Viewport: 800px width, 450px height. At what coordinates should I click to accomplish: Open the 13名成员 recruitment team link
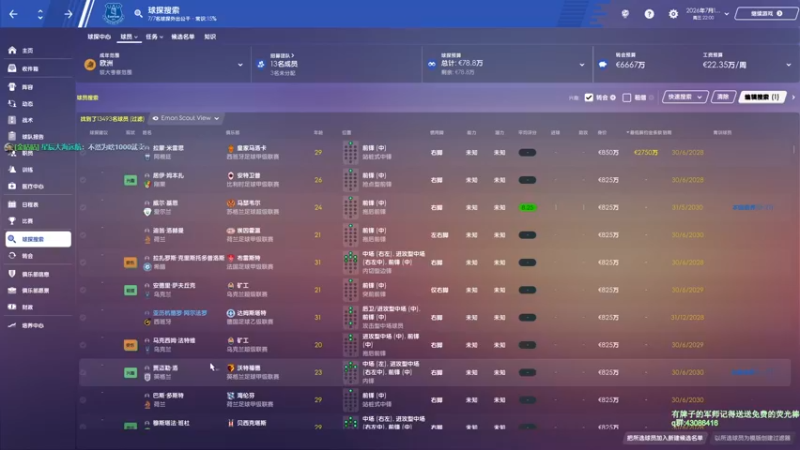pos(284,64)
